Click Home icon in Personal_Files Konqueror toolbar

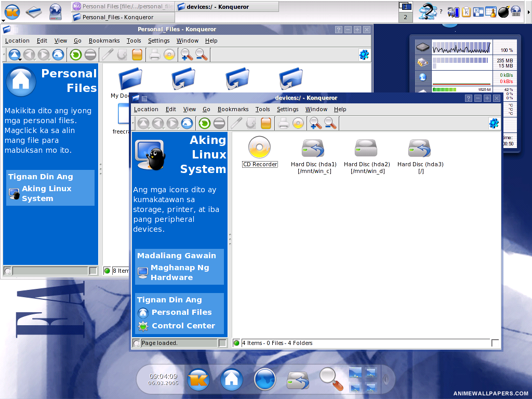(58, 55)
